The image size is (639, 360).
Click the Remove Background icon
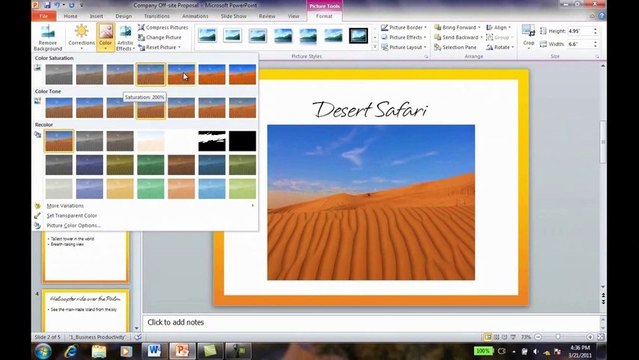pyautogui.click(x=48, y=31)
